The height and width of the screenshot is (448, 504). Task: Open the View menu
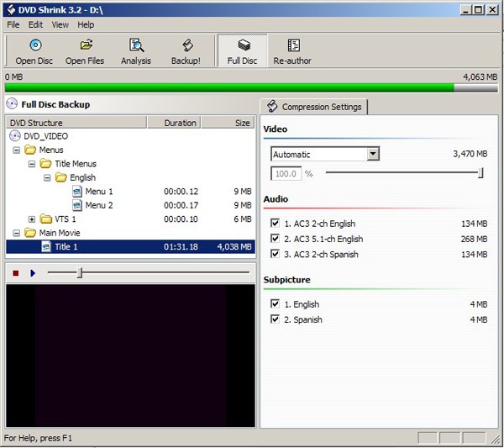(x=60, y=24)
